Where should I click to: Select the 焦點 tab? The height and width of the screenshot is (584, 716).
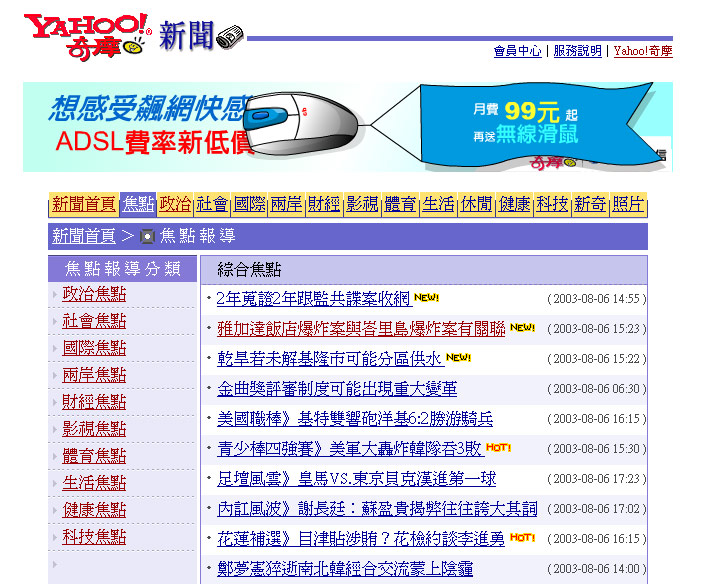[138, 204]
